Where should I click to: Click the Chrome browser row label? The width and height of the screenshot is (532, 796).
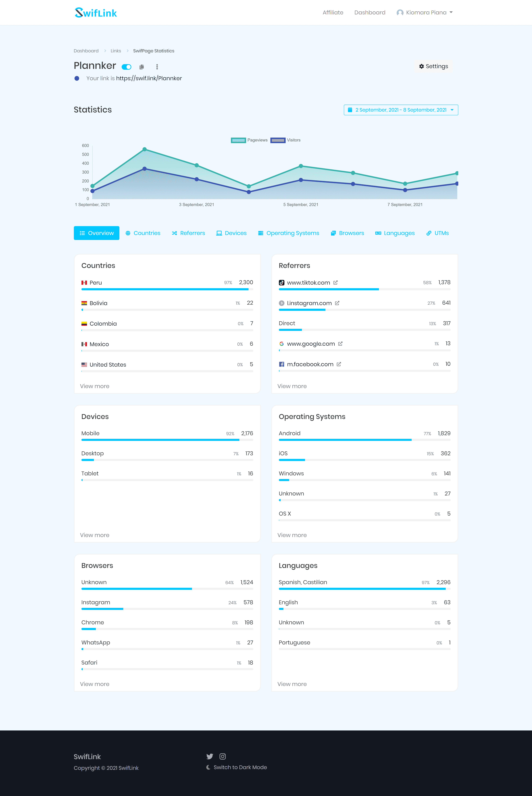[93, 623]
